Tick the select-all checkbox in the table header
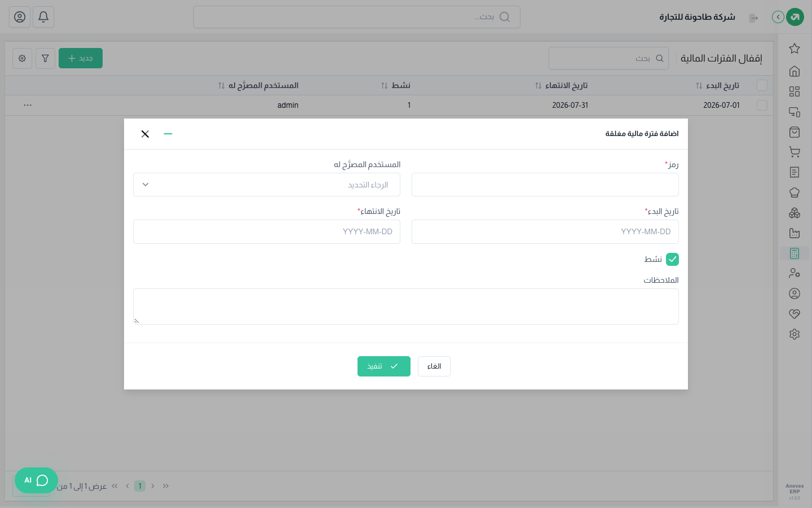This screenshot has width=812, height=508. click(x=762, y=85)
